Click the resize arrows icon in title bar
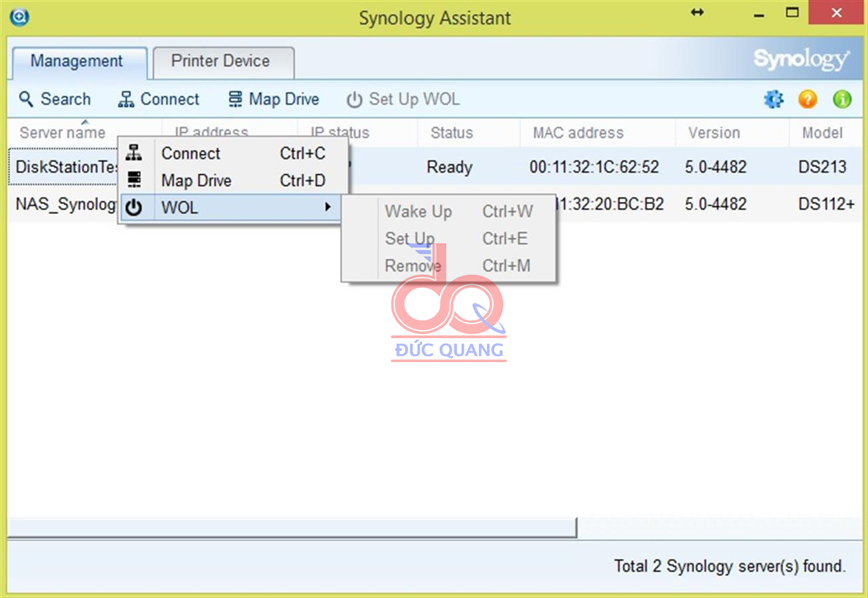 coord(697,13)
